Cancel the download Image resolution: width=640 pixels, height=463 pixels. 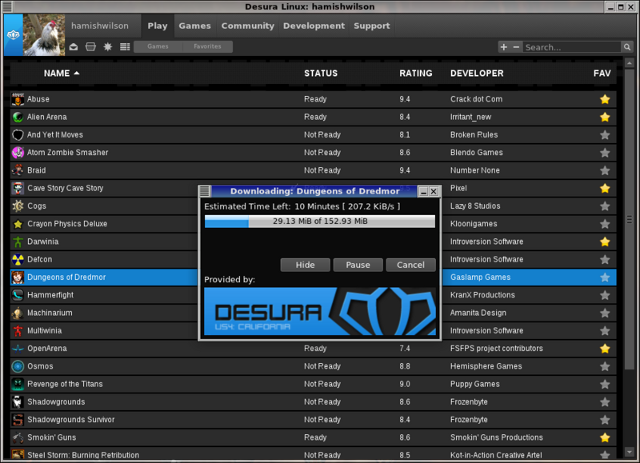(x=411, y=265)
